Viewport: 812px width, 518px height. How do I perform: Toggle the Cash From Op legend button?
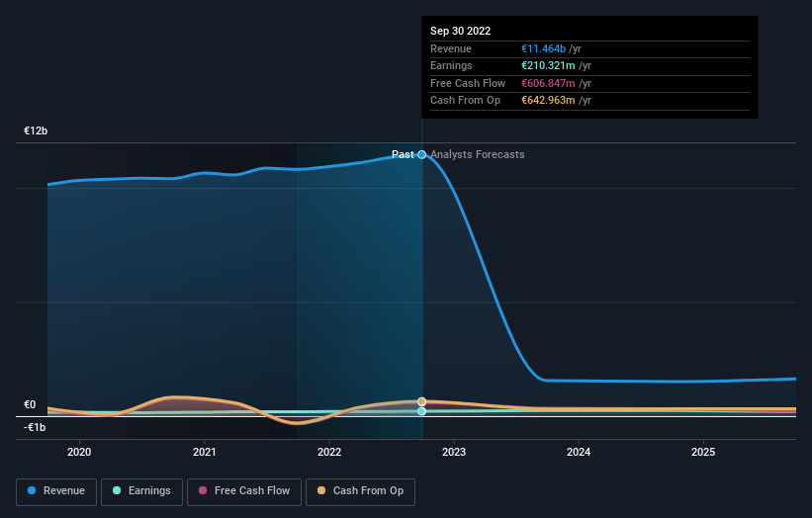tap(360, 491)
